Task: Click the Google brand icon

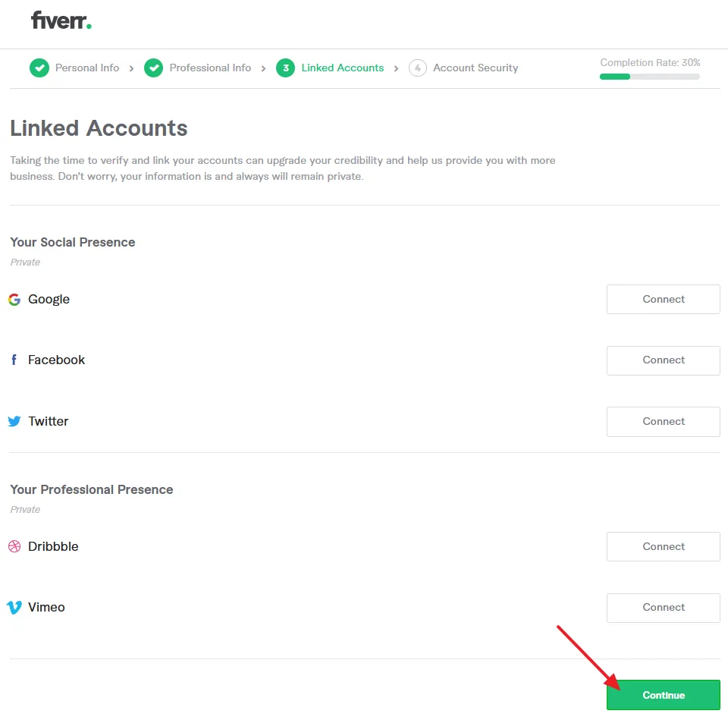Action: coord(14,300)
